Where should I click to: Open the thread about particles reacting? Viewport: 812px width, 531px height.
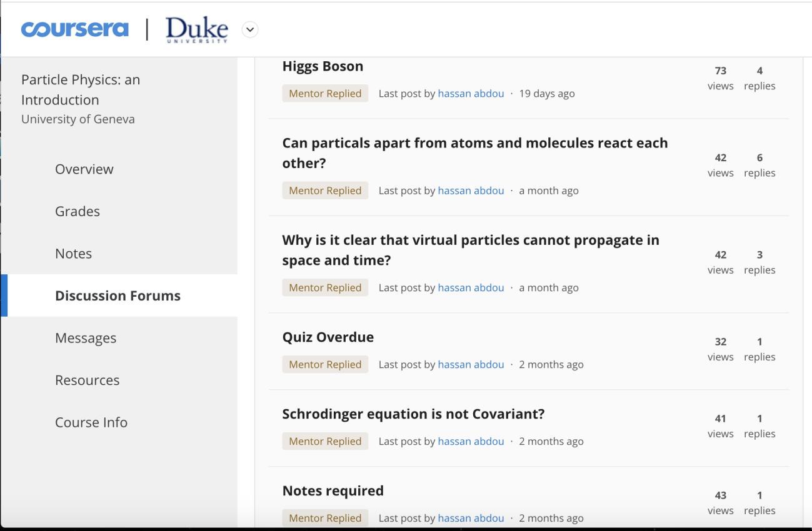point(474,152)
